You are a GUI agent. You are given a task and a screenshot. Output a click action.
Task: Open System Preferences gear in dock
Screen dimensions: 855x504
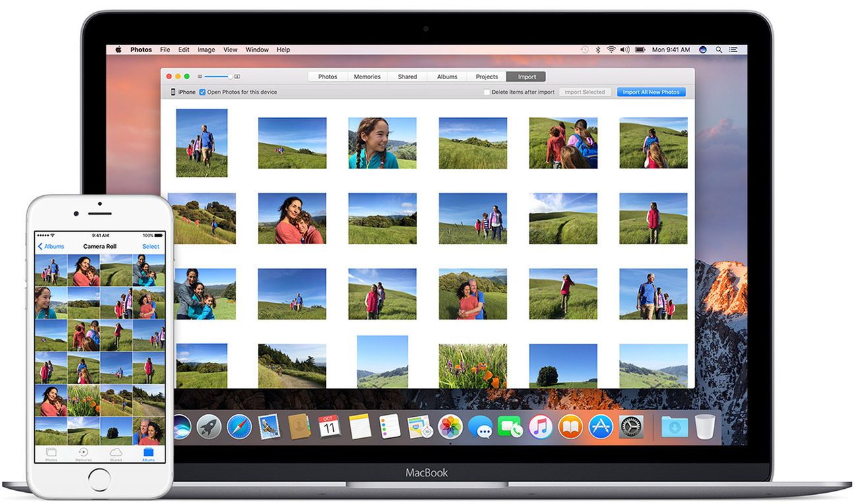(631, 427)
